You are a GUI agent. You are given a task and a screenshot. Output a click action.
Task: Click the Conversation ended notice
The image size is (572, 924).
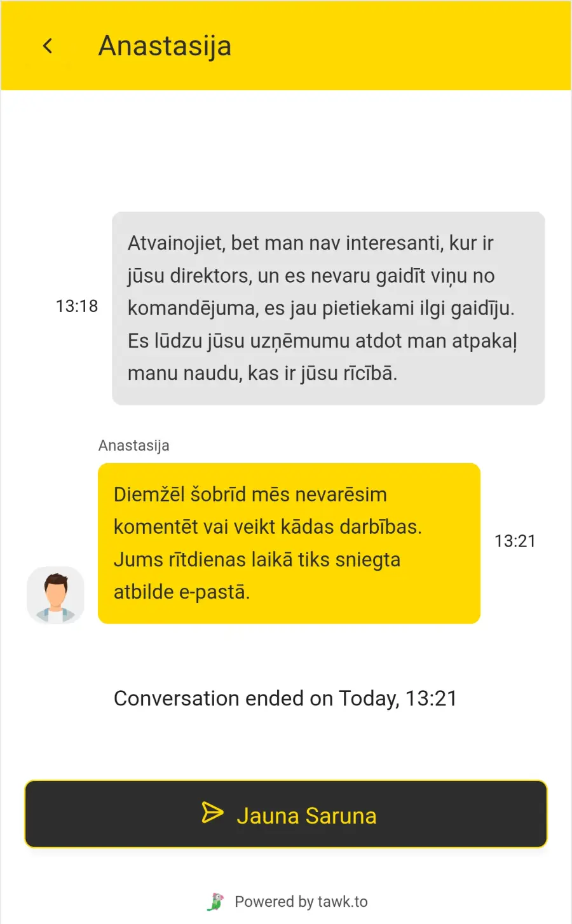click(x=285, y=698)
